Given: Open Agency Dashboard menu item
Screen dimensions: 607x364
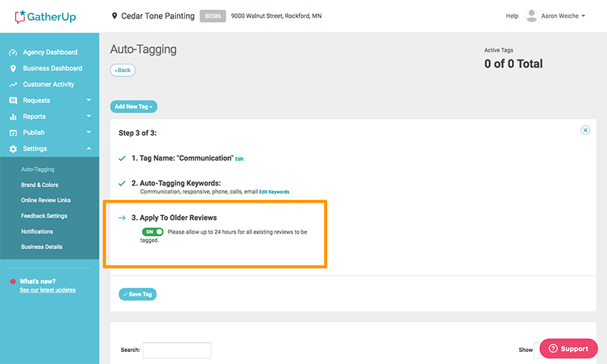Looking at the screenshot, I should coord(50,52).
